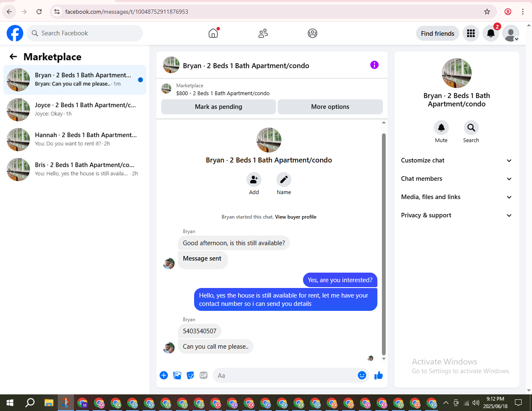Open the listing photo in the chat header

click(x=171, y=65)
